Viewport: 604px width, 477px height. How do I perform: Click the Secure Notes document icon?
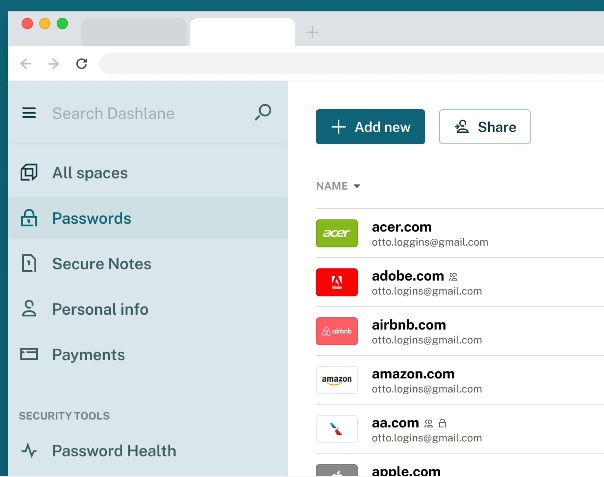point(29,264)
